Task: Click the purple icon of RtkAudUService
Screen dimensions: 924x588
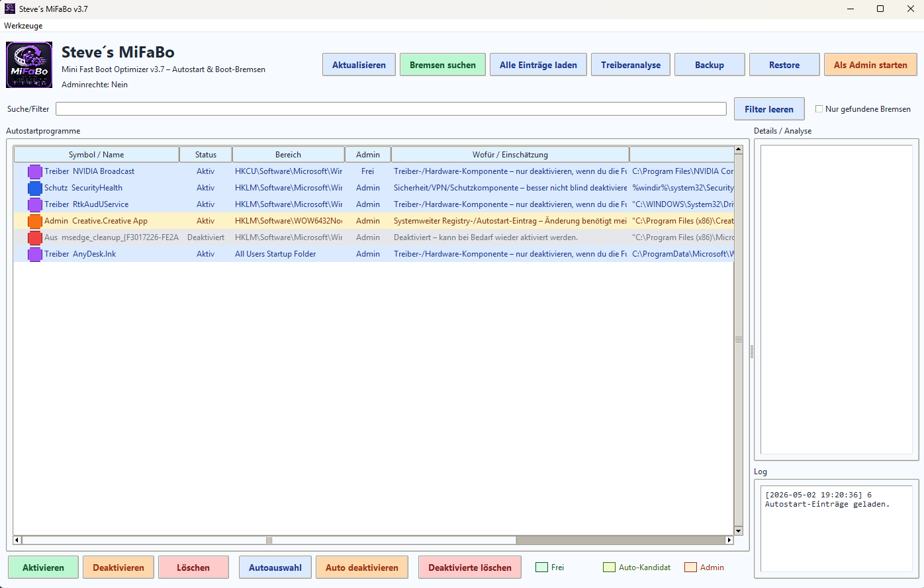Action: click(35, 205)
